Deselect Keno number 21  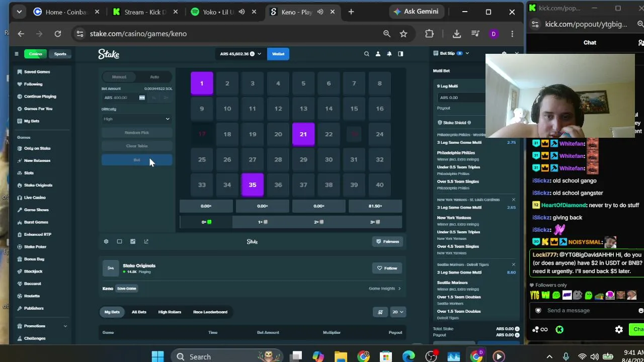(303, 134)
